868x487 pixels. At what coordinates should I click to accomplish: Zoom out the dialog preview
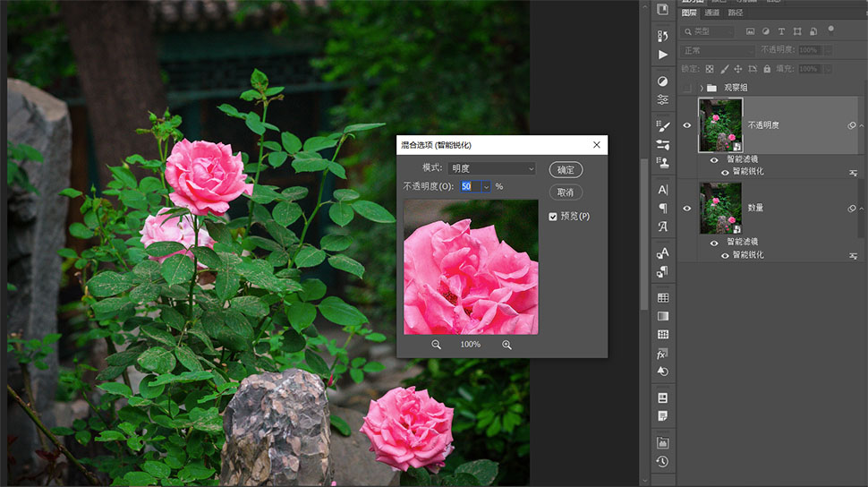point(436,345)
